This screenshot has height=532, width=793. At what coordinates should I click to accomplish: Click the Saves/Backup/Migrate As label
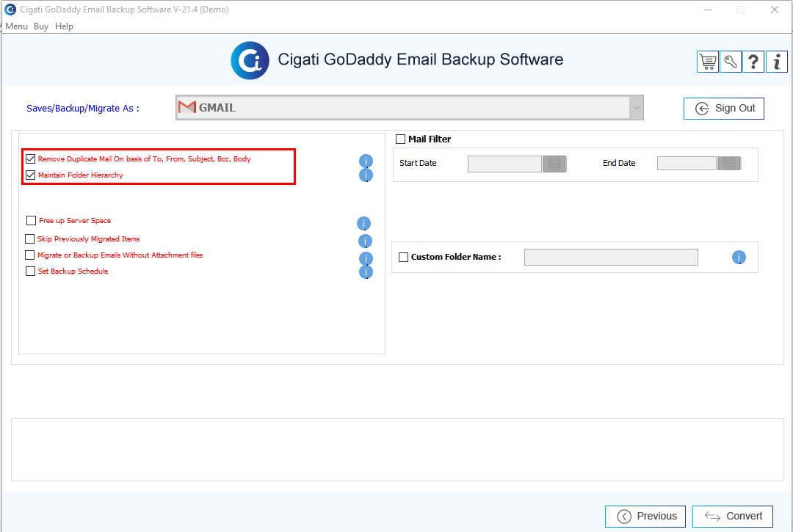point(83,108)
